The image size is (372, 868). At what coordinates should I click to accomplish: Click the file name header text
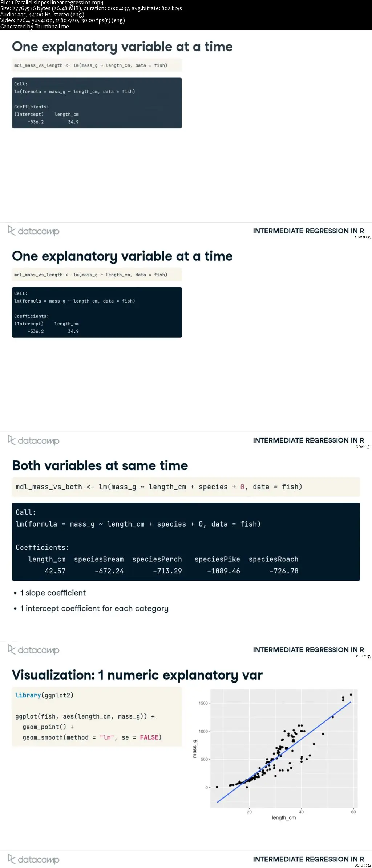[x=52, y=3]
